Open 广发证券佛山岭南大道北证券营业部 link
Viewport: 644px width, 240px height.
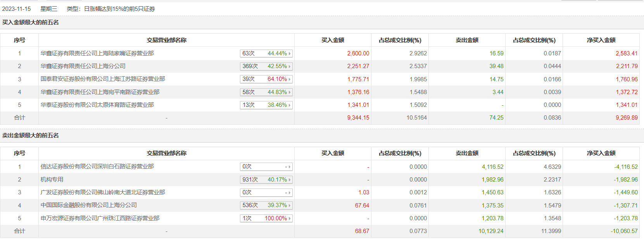(x=103, y=192)
